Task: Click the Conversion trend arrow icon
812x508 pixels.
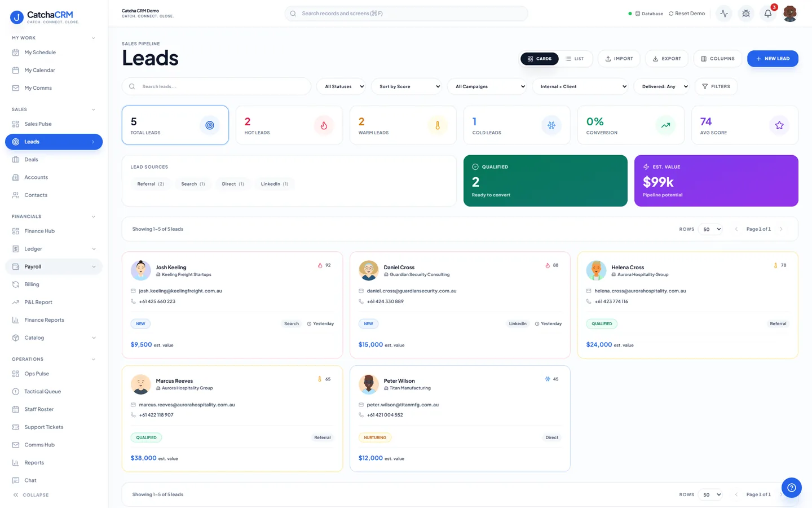Action: 665,125
